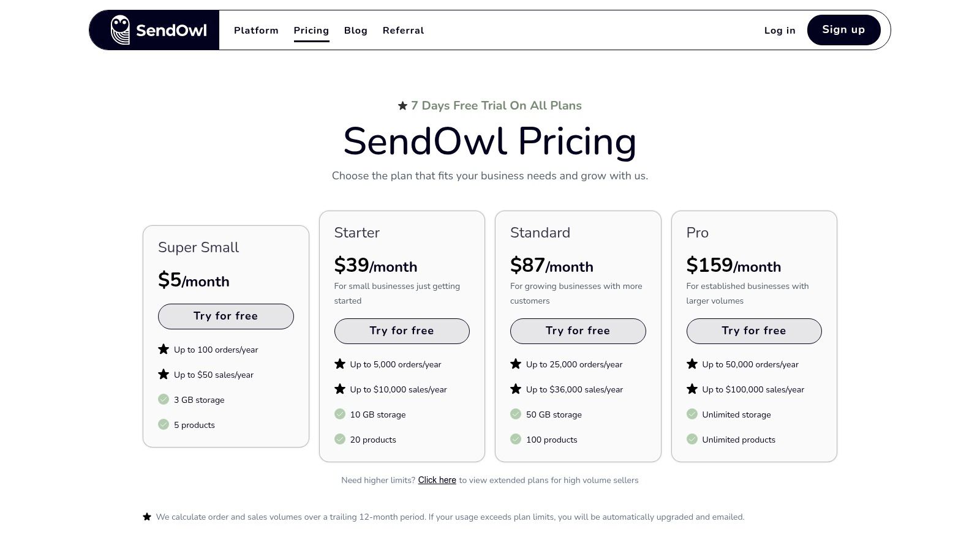This screenshot has width=980, height=551.
Task: Click the star next to Up to $36,000 sales/year
Action: point(515,388)
